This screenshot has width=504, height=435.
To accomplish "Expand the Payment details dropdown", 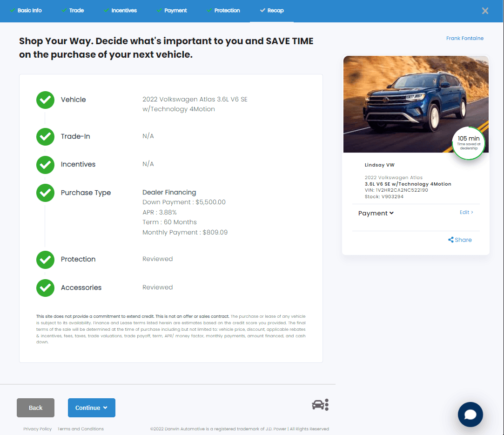I will pyautogui.click(x=376, y=214).
